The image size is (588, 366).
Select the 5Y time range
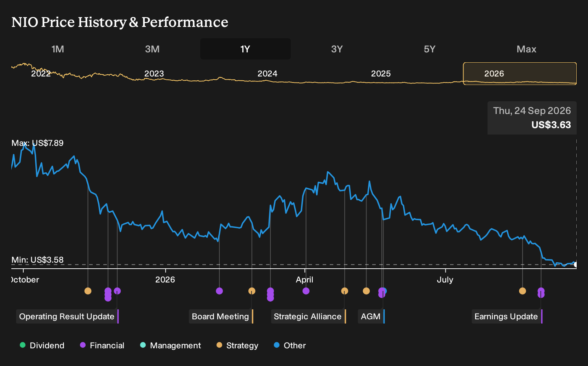click(x=430, y=49)
